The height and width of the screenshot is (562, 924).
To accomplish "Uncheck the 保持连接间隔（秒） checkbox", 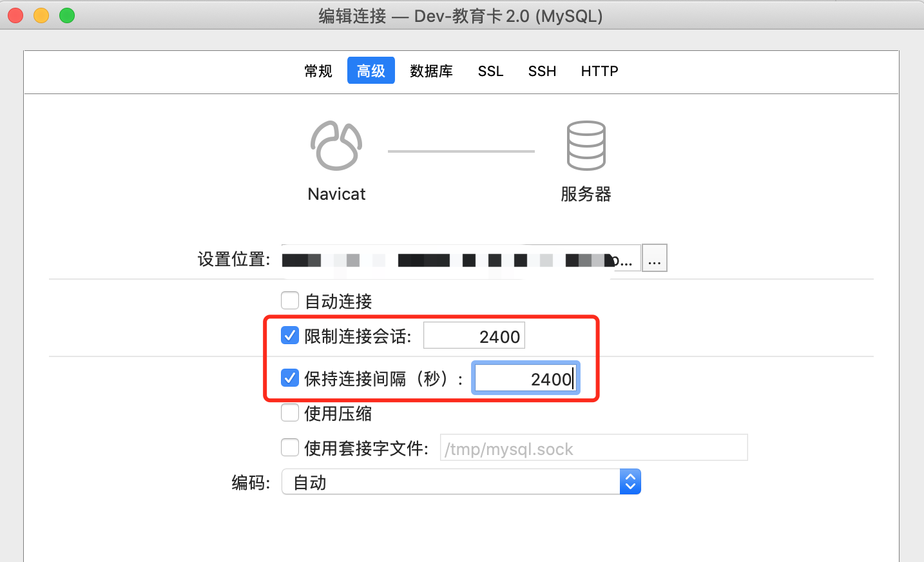I will [290, 378].
